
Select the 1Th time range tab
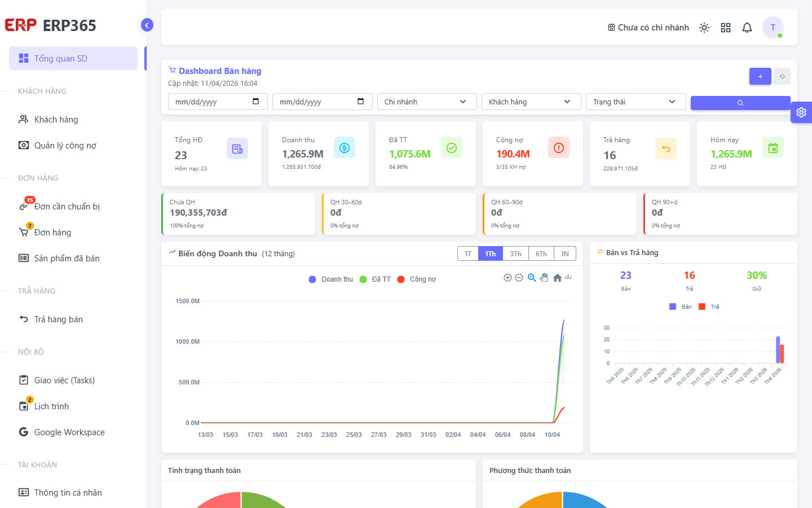click(x=491, y=254)
